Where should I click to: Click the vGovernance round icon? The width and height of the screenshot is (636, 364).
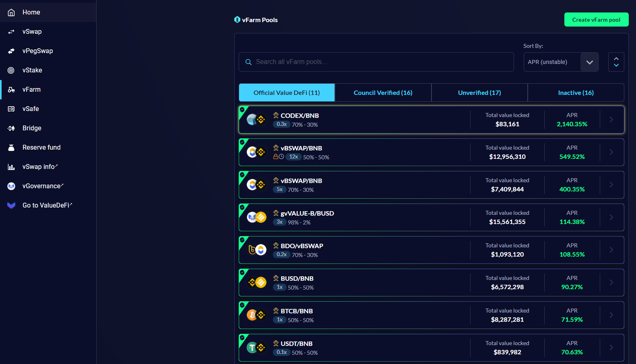11,186
